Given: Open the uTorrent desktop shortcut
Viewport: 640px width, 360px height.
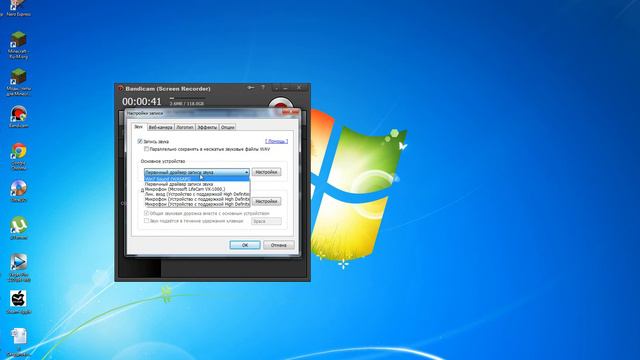Looking at the screenshot, I should [x=19, y=228].
